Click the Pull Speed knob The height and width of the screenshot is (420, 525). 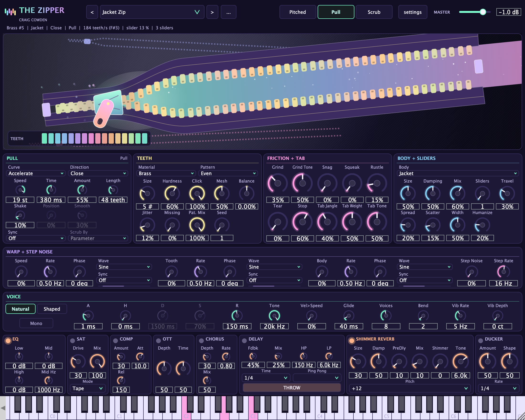click(20, 190)
